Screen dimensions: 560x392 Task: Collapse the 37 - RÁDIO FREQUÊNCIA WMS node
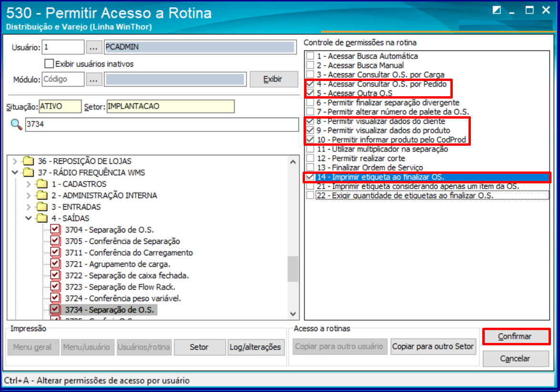[x=15, y=173]
